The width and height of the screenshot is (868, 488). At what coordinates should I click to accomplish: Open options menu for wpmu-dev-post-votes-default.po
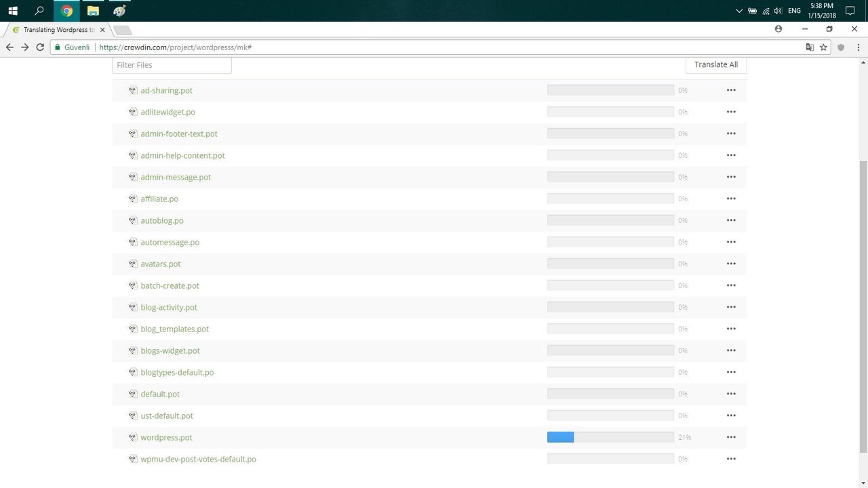pyautogui.click(x=731, y=459)
